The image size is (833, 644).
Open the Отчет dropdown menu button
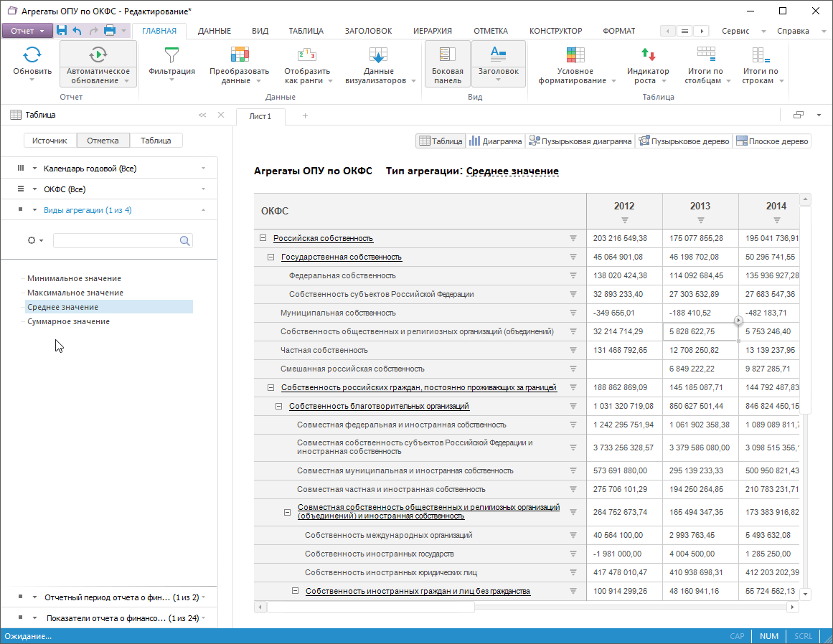(x=27, y=31)
